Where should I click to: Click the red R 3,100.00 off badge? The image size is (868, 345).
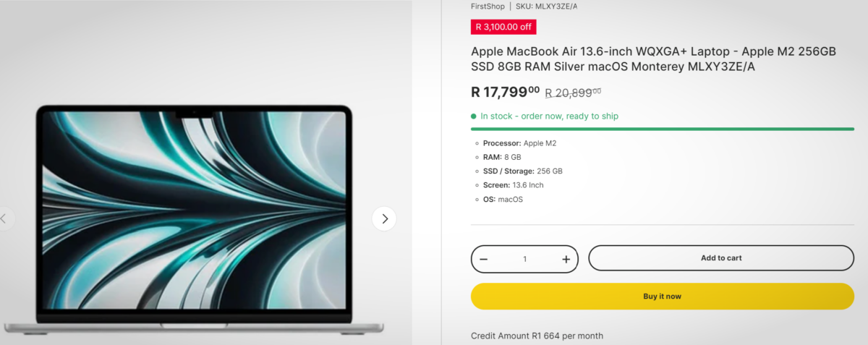coord(503,27)
